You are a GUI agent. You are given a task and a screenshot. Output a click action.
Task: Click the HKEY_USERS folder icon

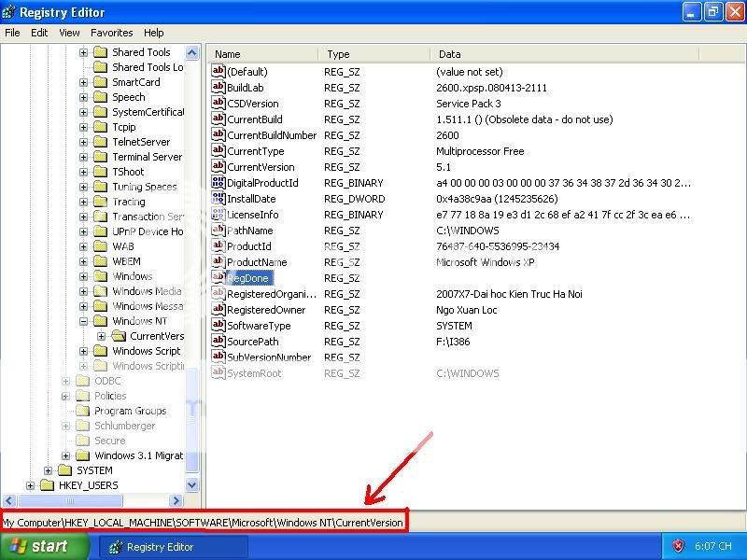[x=48, y=485]
